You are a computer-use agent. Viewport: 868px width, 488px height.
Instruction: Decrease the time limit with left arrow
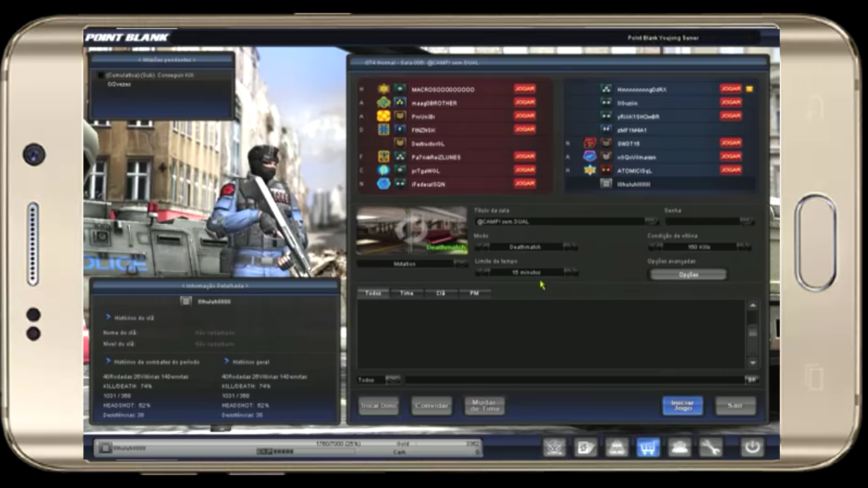482,272
